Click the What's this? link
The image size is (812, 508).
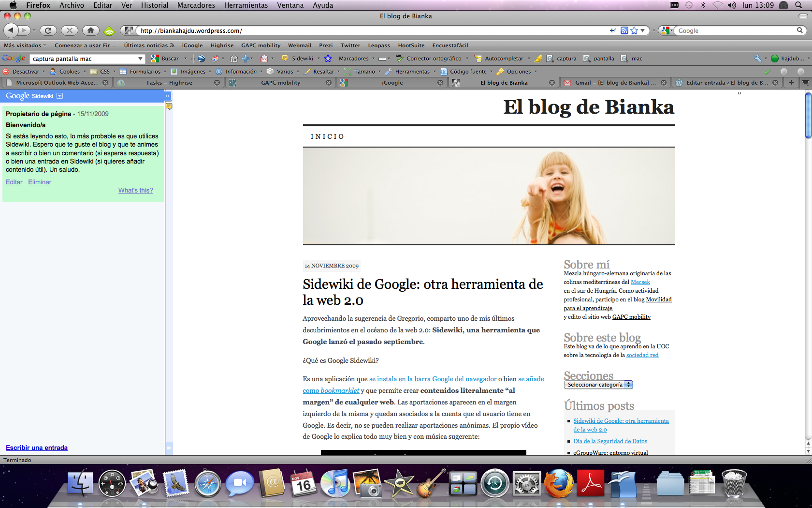pos(135,190)
